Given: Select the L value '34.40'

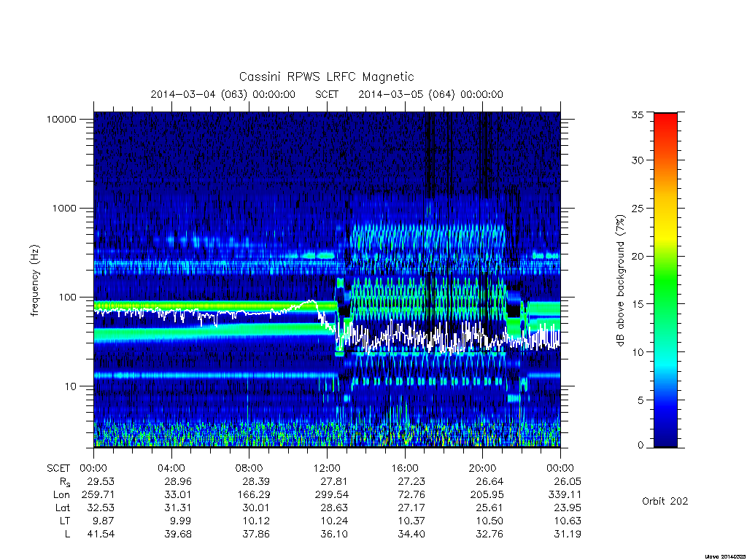Looking at the screenshot, I should (411, 534).
